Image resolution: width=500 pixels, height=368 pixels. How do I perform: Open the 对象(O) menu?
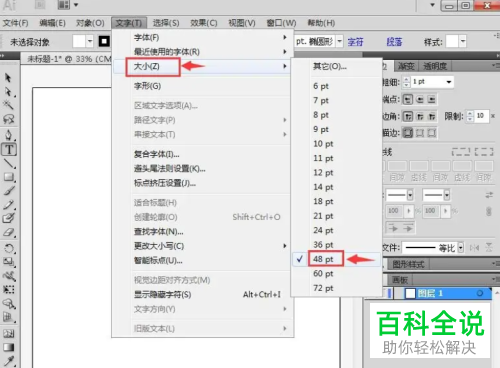pos(90,23)
